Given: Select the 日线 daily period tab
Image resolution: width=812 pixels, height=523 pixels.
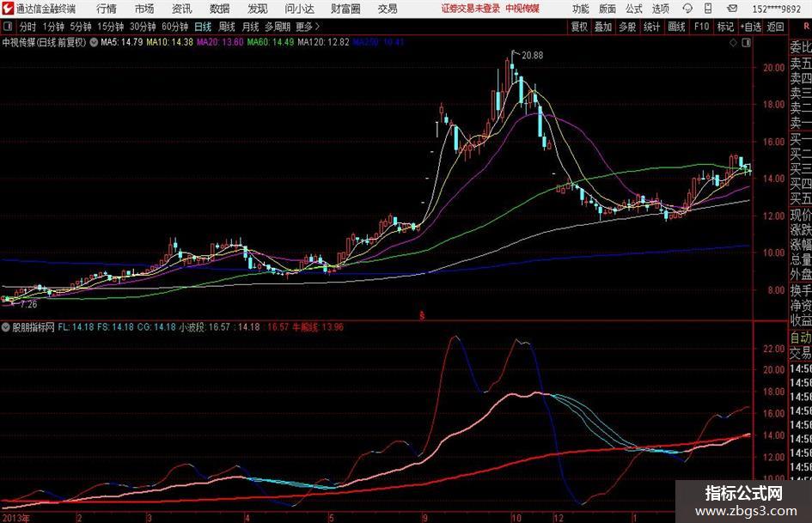Looking at the screenshot, I should pos(203,27).
